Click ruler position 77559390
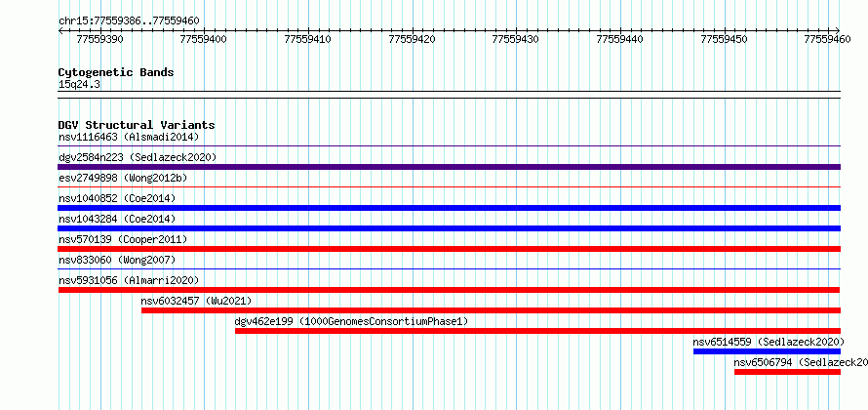The image size is (868, 410). [x=100, y=39]
